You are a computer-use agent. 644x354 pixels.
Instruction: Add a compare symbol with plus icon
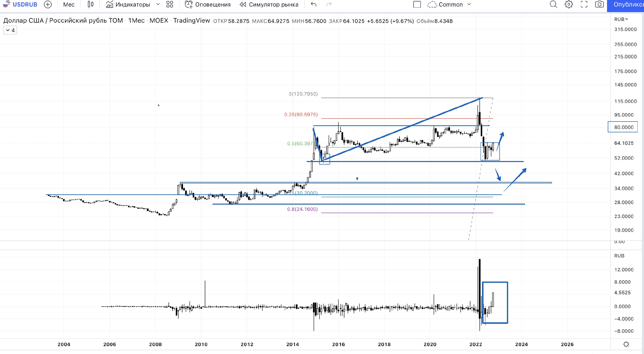pos(48,5)
